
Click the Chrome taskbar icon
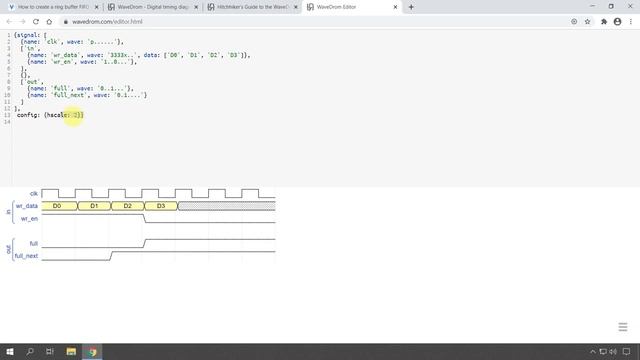click(x=92, y=351)
